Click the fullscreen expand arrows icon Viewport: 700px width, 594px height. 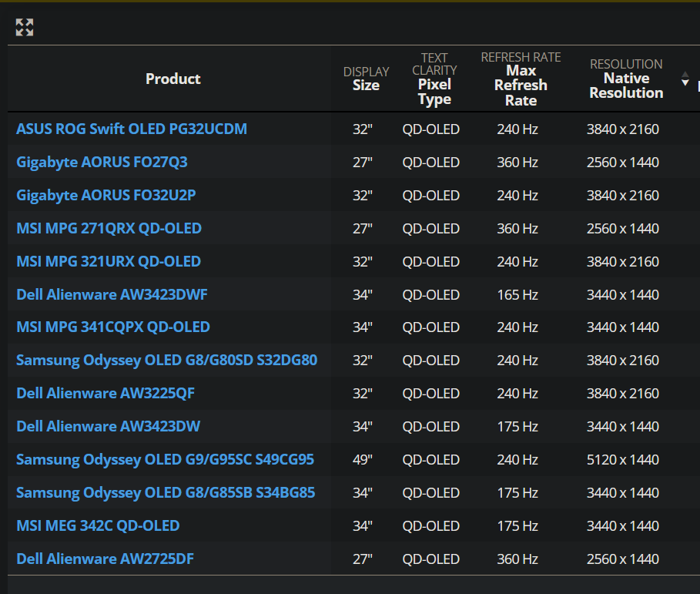click(25, 28)
